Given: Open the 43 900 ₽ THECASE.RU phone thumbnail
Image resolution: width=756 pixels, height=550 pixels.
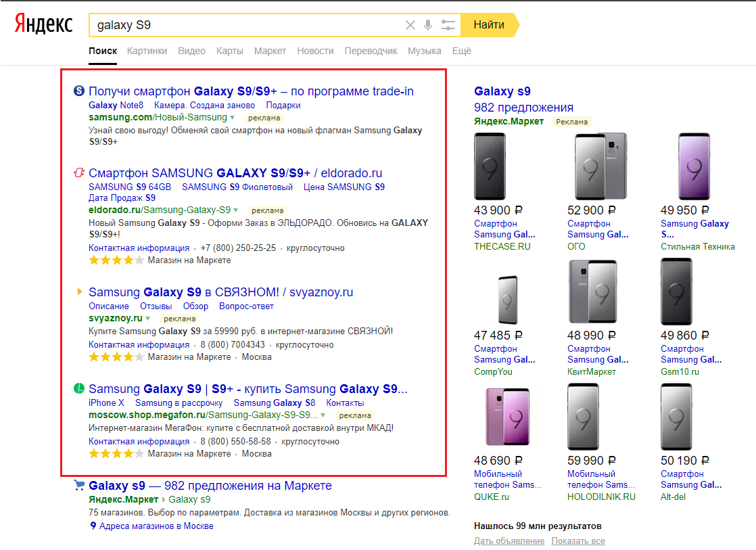Looking at the screenshot, I should (490, 166).
